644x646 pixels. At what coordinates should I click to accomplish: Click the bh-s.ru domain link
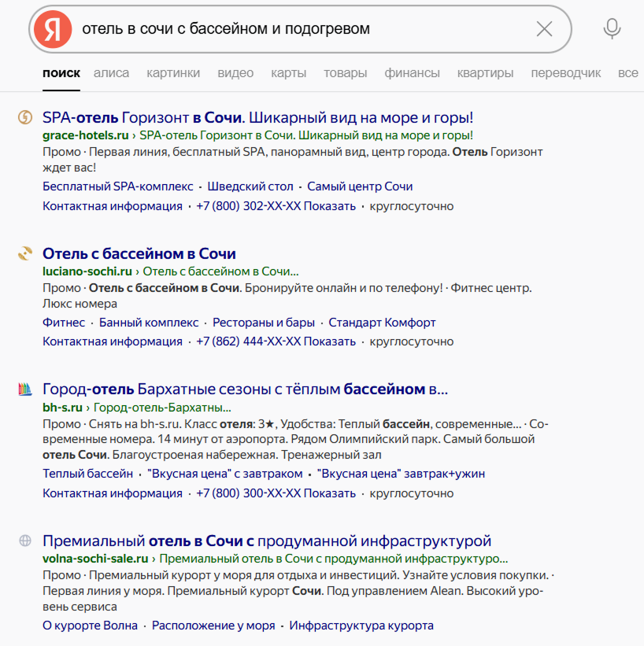click(x=62, y=408)
